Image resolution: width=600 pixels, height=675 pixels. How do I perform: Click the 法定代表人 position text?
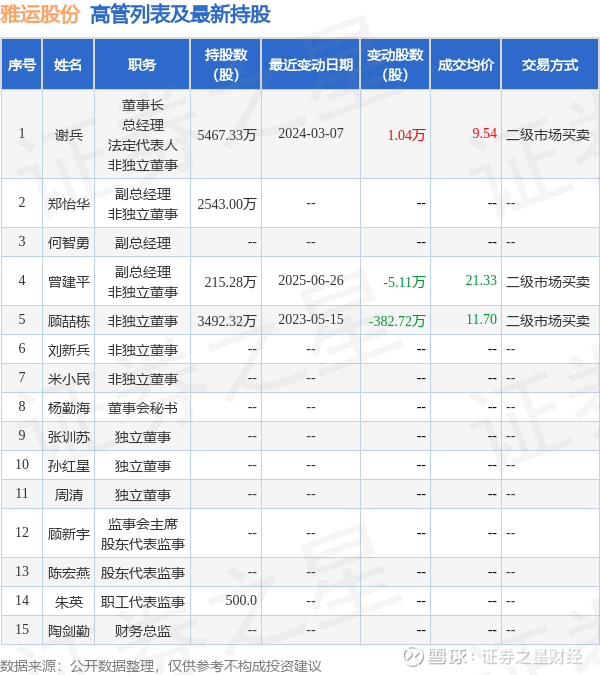click(x=142, y=145)
